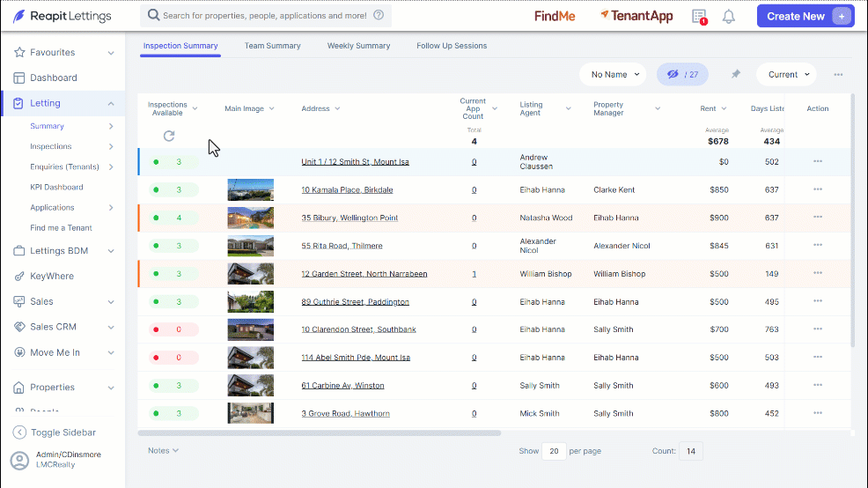
Task: Open the No Name view dropdown
Action: (x=613, y=74)
